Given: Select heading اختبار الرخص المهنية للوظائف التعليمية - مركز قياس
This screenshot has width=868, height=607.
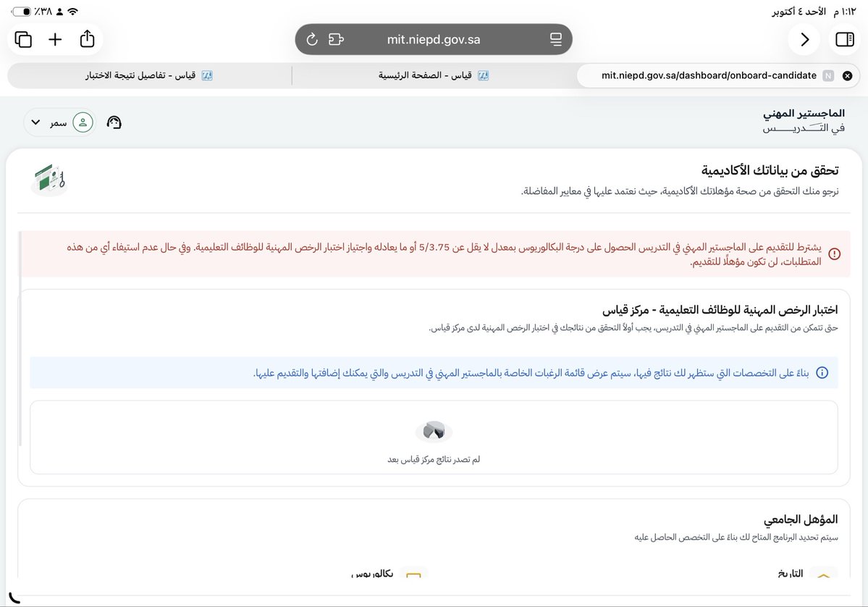Looking at the screenshot, I should coord(720,309).
